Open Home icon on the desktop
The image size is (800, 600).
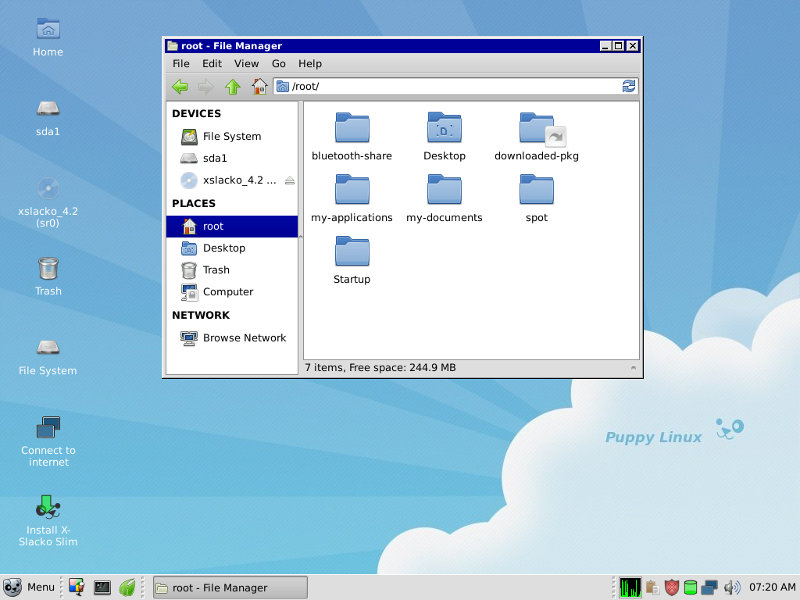[x=48, y=37]
